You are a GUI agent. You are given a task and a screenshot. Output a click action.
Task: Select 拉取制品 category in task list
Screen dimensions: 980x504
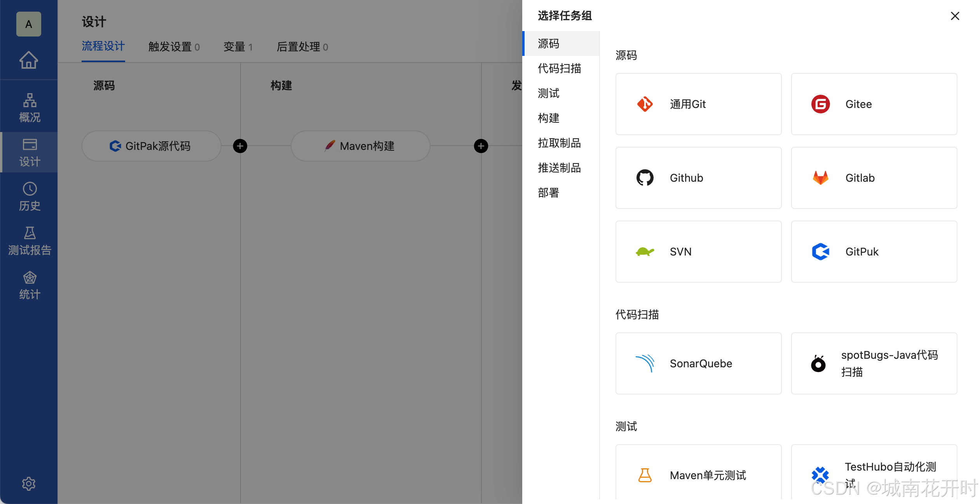[561, 143]
